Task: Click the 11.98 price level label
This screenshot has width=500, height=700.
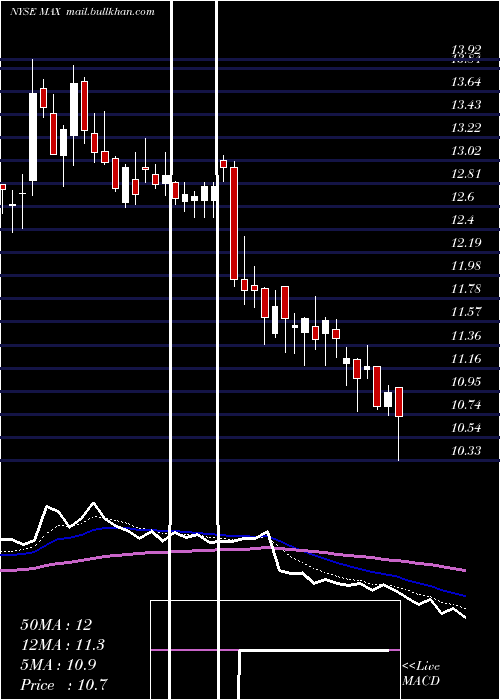Action: pyautogui.click(x=466, y=266)
